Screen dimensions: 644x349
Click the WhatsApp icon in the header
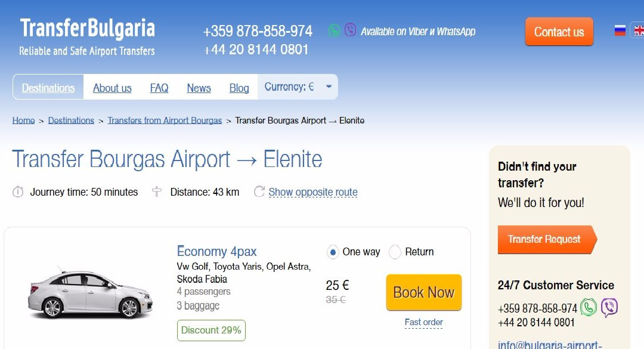335,30
